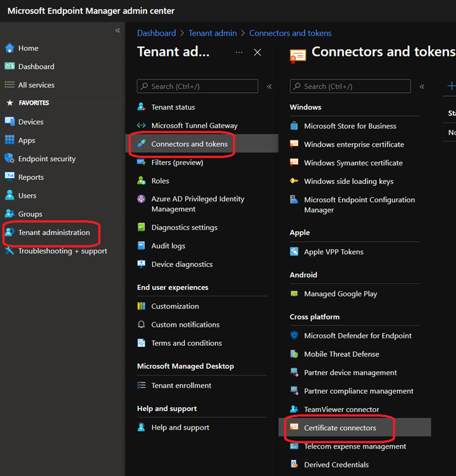Collapse the Tenant admin menu pane
456x476 pixels.
coord(269,87)
